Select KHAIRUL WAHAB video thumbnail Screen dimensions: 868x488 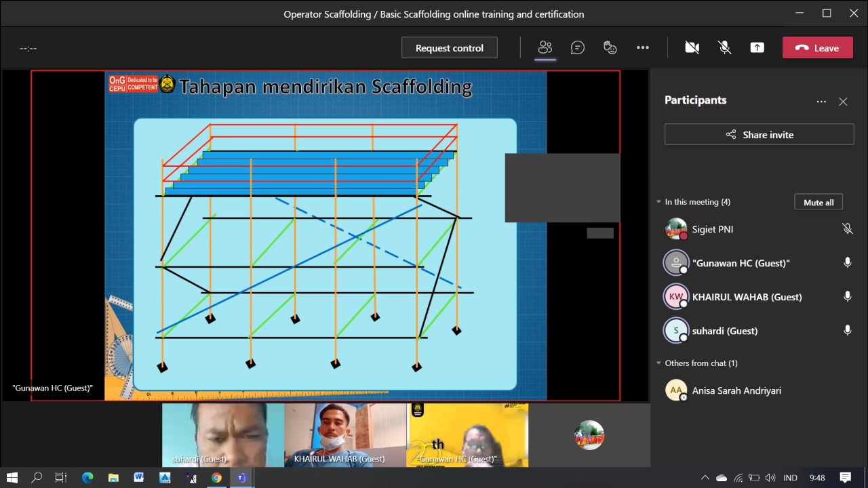point(345,435)
